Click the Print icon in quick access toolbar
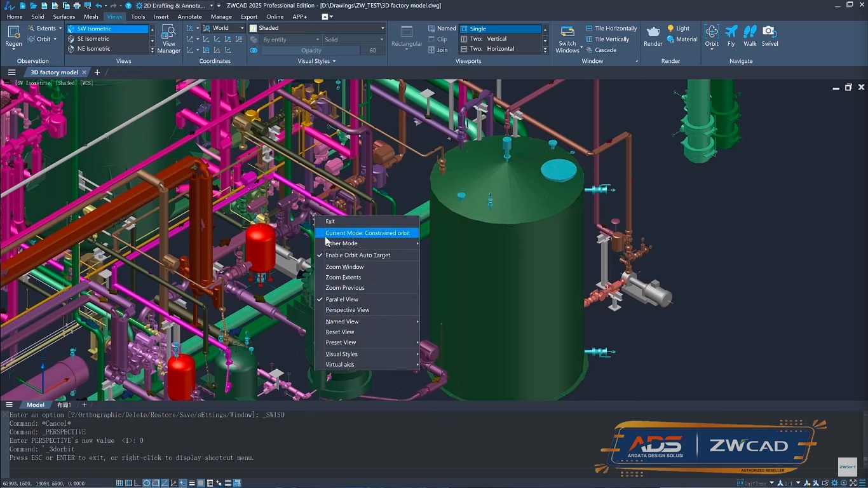 click(77, 6)
